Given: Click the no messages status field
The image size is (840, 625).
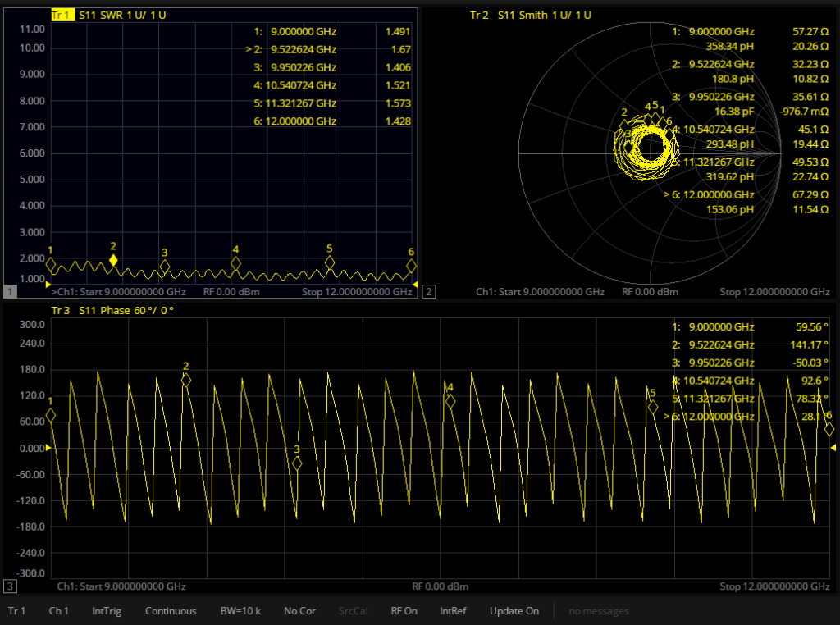Looking at the screenshot, I should [x=599, y=610].
